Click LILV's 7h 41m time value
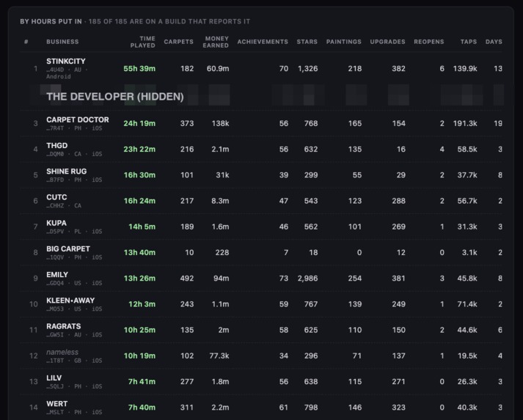Screen dimensions: 523x420 (142, 382)
